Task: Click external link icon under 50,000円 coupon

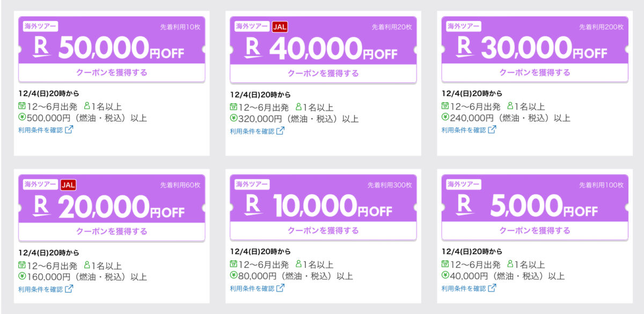Action: [69, 130]
